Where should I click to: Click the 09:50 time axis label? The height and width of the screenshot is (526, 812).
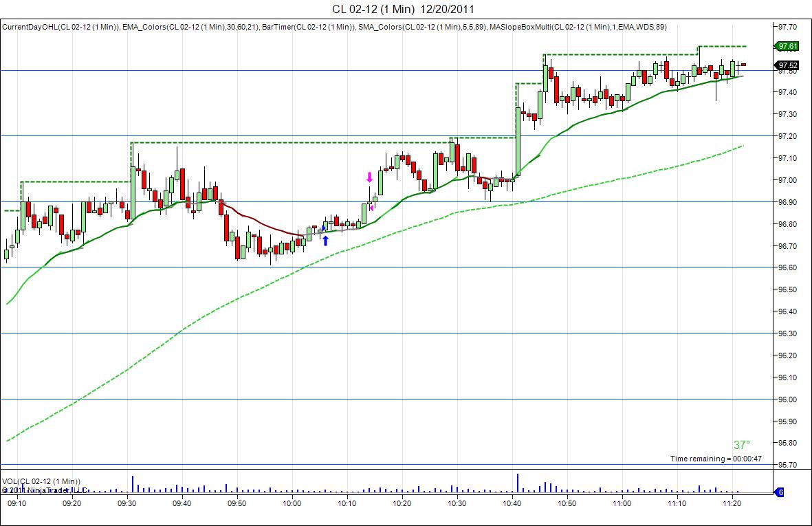click(x=237, y=503)
